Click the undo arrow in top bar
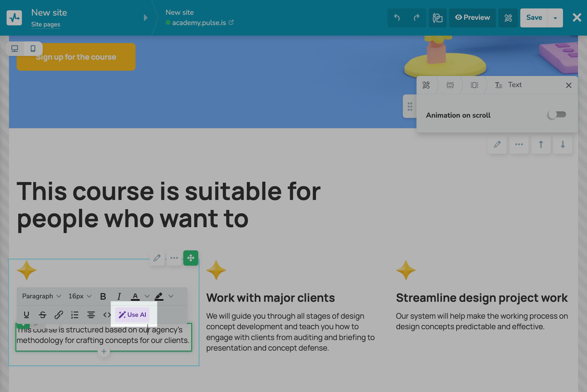Viewport: 587px width, 392px height. [397, 18]
